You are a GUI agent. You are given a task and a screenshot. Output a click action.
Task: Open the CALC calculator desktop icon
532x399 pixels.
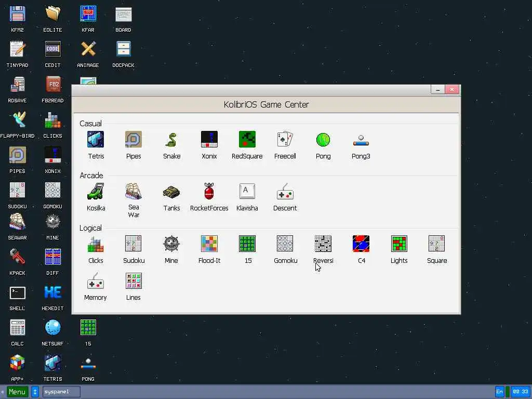(x=17, y=328)
